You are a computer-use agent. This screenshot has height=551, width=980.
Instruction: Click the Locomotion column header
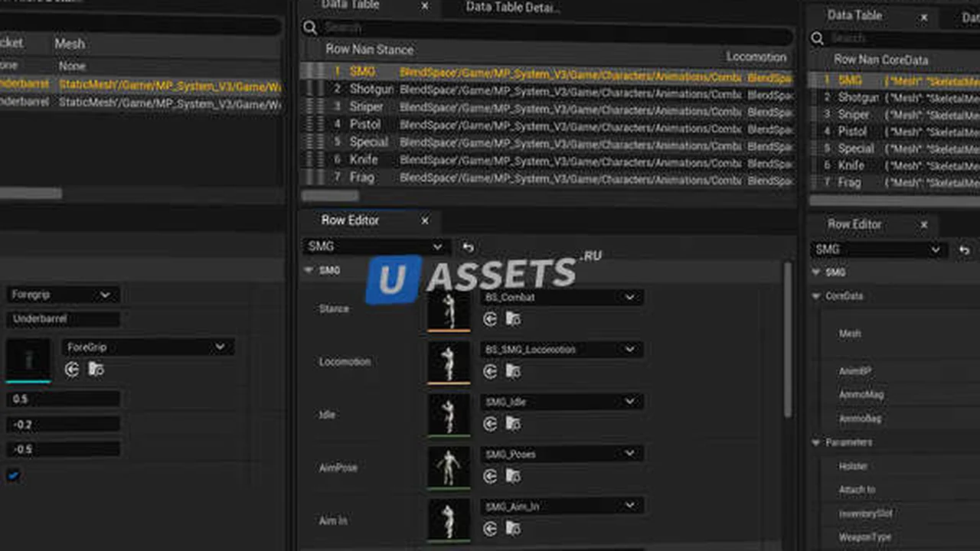[x=756, y=57]
